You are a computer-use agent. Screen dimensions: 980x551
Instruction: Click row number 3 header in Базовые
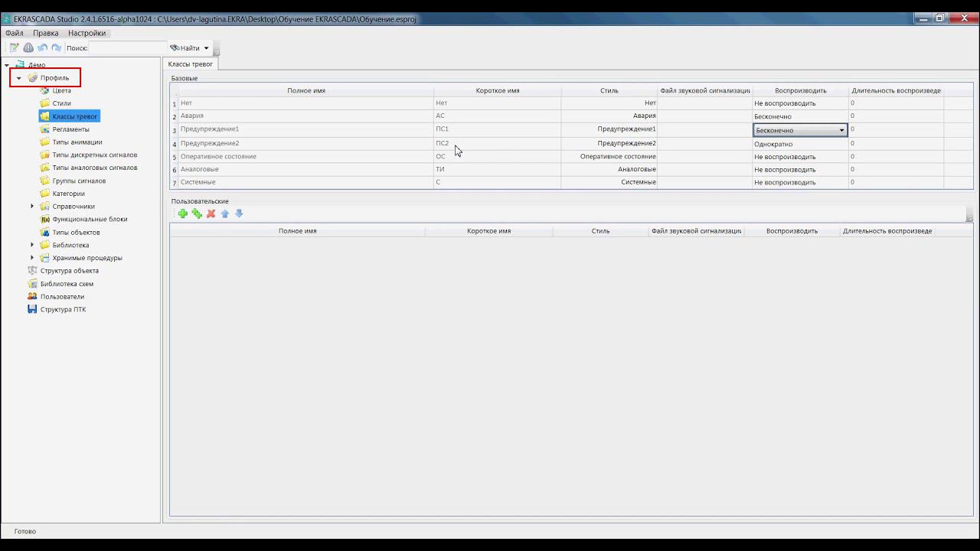pyautogui.click(x=174, y=130)
